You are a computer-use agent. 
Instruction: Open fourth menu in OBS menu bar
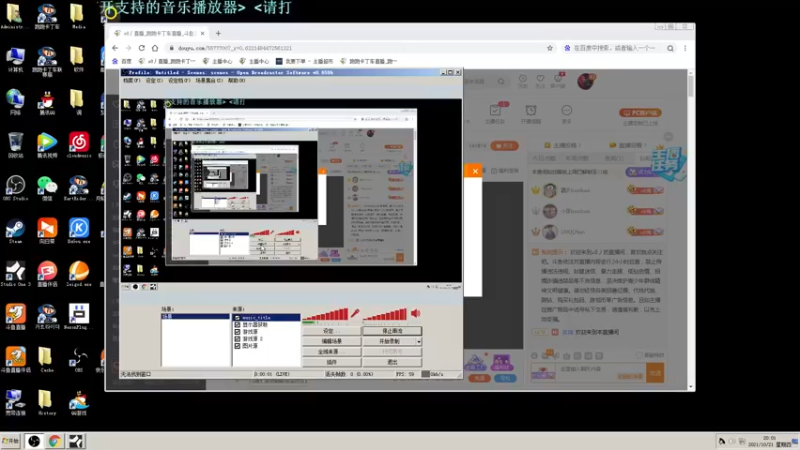[209, 81]
